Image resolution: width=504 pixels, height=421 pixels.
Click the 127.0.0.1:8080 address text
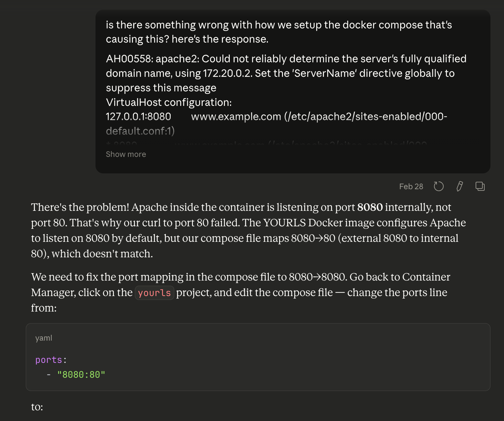(x=138, y=117)
